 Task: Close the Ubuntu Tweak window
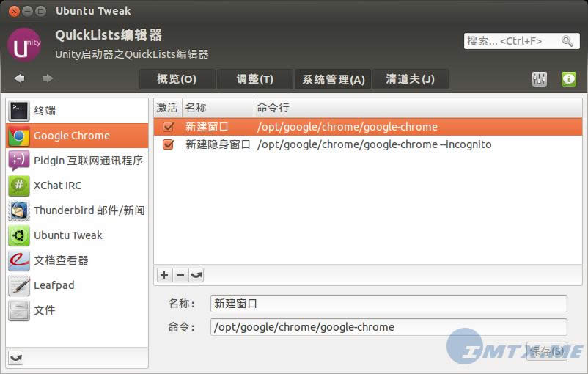(x=14, y=11)
